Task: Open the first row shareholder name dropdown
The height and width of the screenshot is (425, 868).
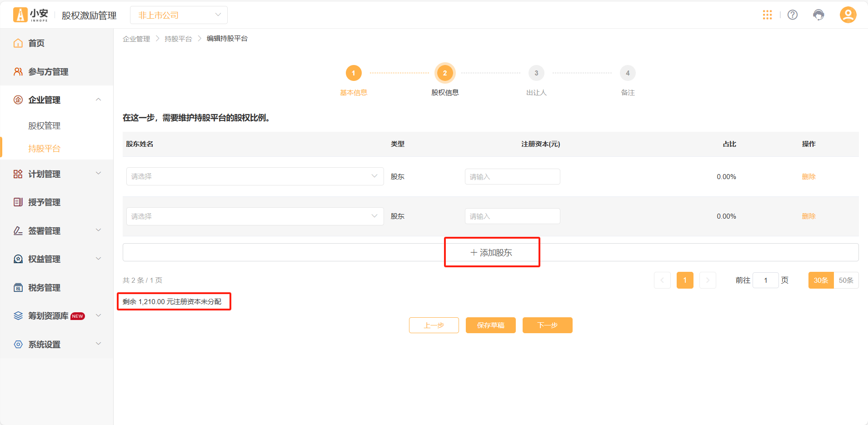Action: coord(255,176)
